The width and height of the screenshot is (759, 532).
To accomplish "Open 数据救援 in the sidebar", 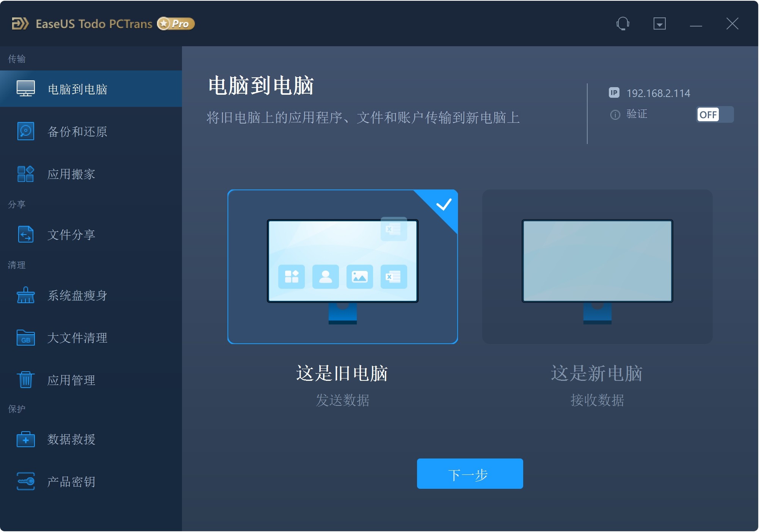I will (91, 439).
